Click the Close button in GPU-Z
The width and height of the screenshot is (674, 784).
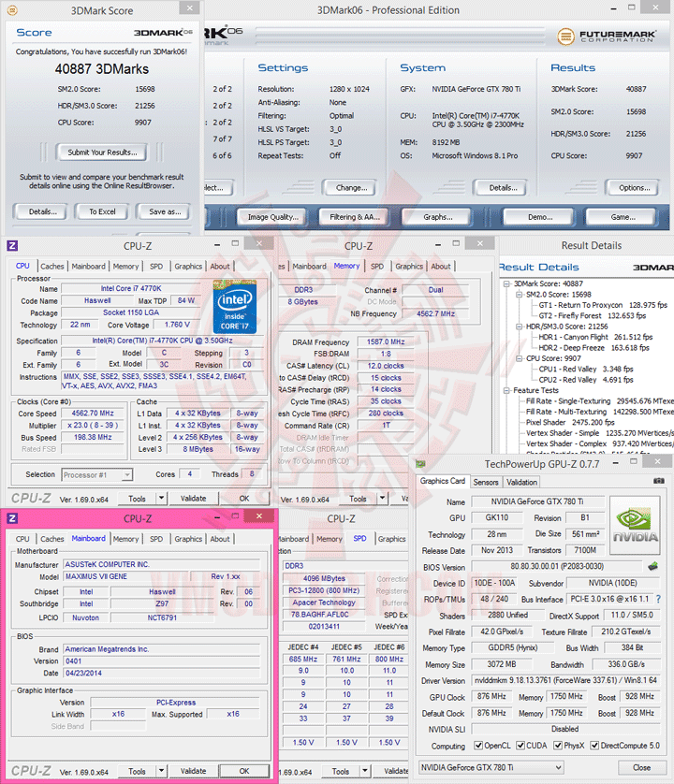[641, 767]
